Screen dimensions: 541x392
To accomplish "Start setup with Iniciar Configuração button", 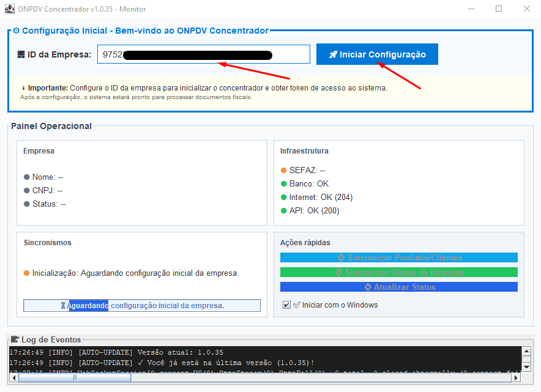I will pyautogui.click(x=377, y=54).
